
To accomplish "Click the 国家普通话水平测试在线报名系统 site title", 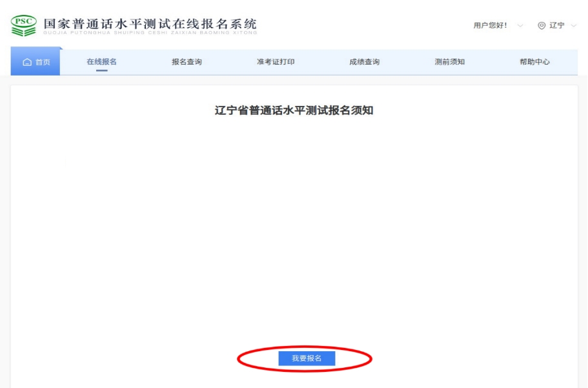I will click(x=150, y=22).
